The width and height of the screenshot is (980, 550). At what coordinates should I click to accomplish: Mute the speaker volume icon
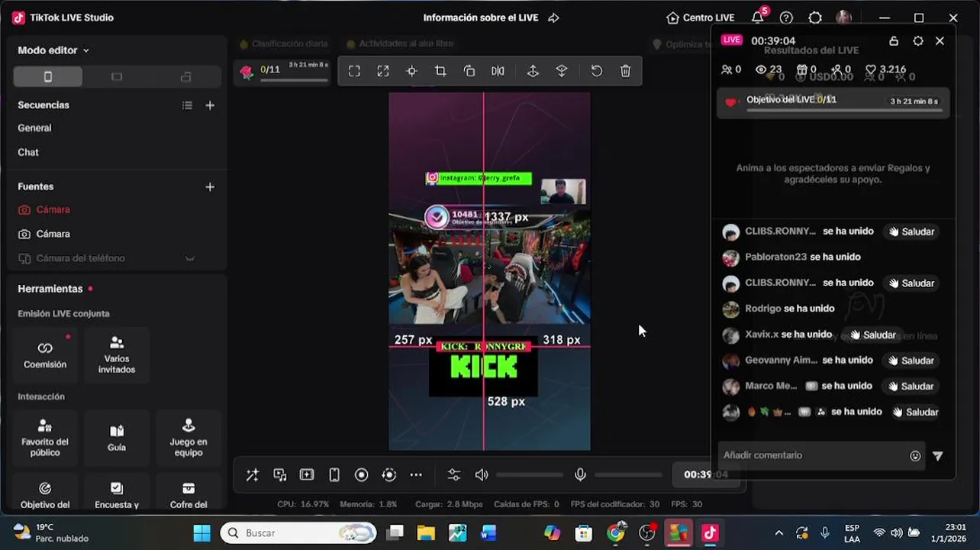(x=482, y=475)
